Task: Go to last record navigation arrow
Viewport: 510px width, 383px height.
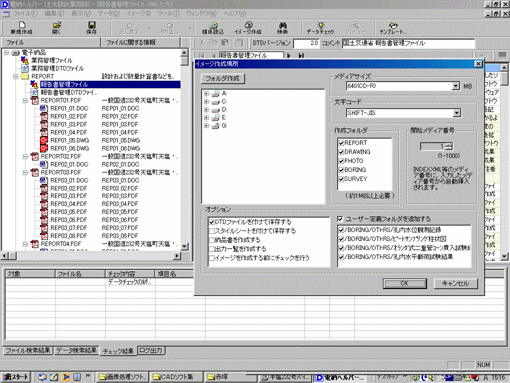Action: (301, 55)
